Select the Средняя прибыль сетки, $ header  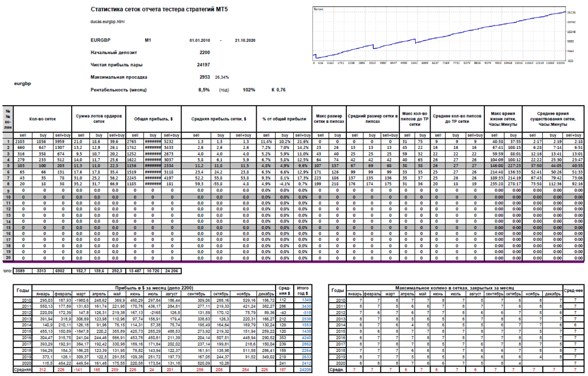219,119
